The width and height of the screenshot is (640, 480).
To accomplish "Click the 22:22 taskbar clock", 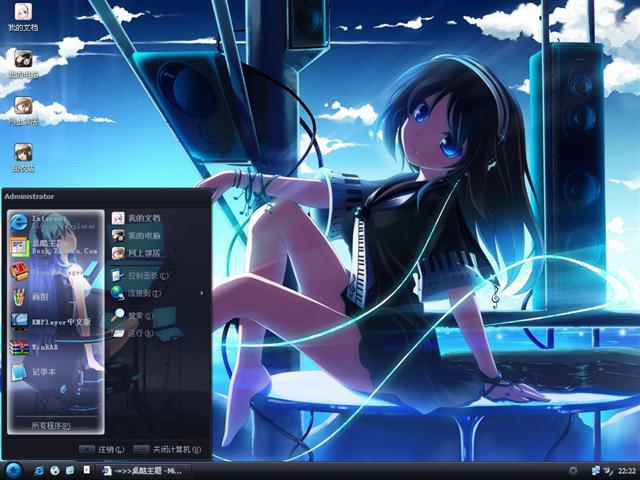I will [x=627, y=471].
